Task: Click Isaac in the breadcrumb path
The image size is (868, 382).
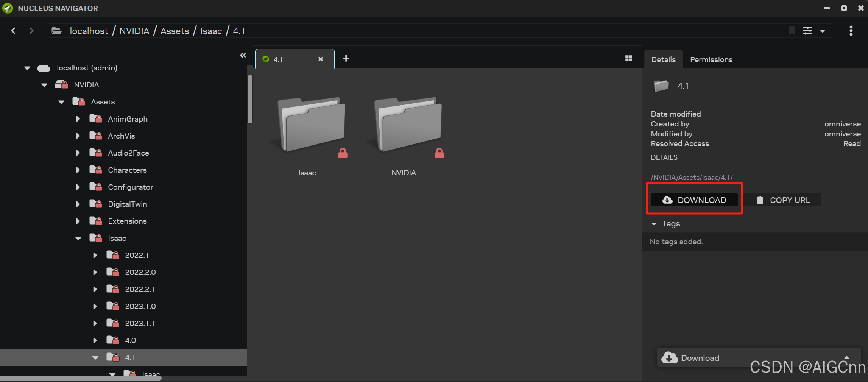Action: pyautogui.click(x=211, y=31)
